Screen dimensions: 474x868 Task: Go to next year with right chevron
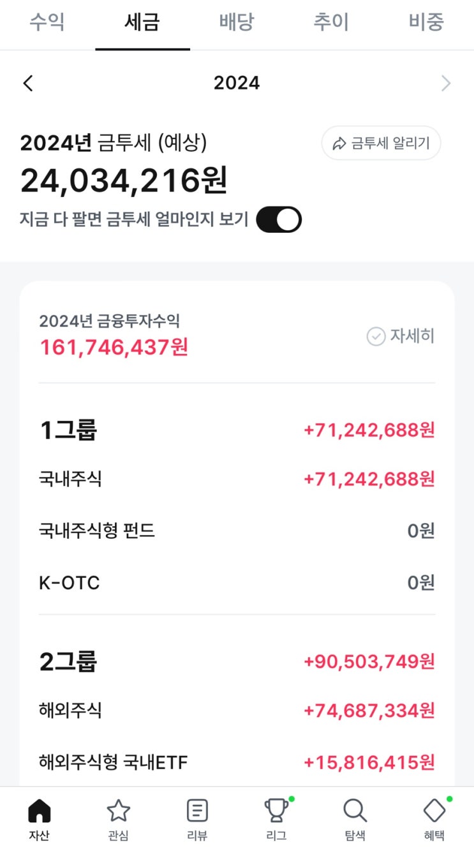pos(446,83)
